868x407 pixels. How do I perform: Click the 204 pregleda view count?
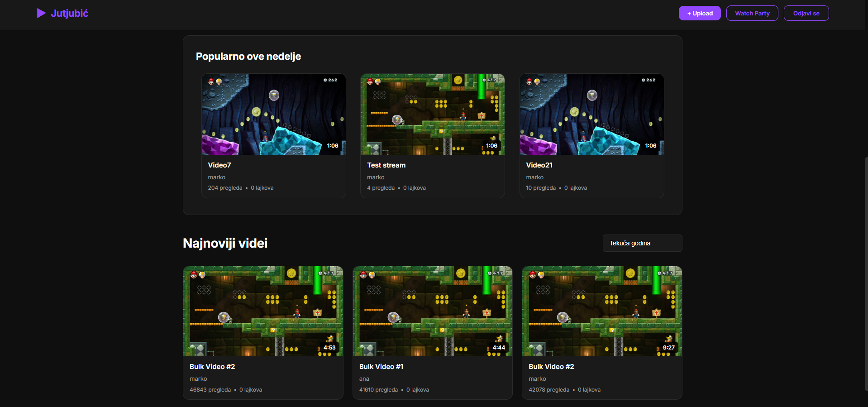(225, 188)
